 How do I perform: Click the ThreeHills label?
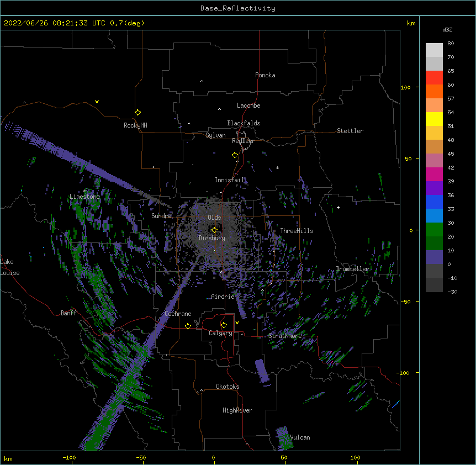[x=297, y=231]
